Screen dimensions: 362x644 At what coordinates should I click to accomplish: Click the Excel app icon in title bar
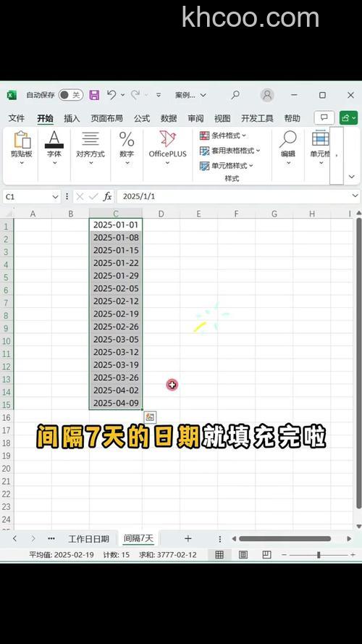click(x=12, y=96)
